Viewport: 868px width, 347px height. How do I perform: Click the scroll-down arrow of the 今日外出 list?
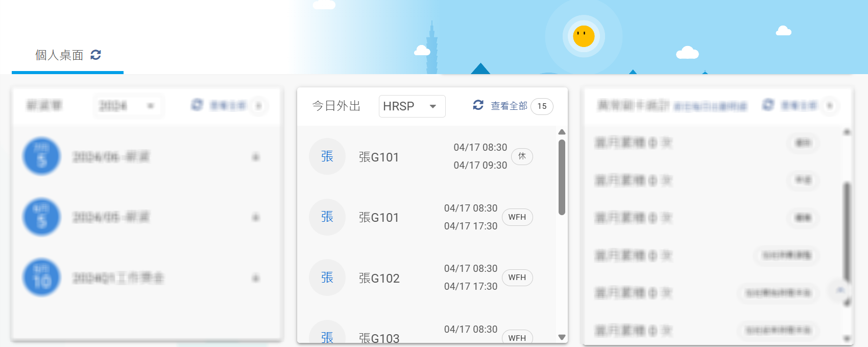click(562, 337)
